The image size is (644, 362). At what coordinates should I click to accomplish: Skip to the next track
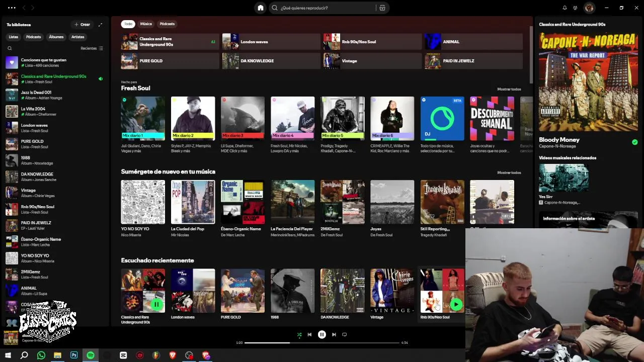334,334
